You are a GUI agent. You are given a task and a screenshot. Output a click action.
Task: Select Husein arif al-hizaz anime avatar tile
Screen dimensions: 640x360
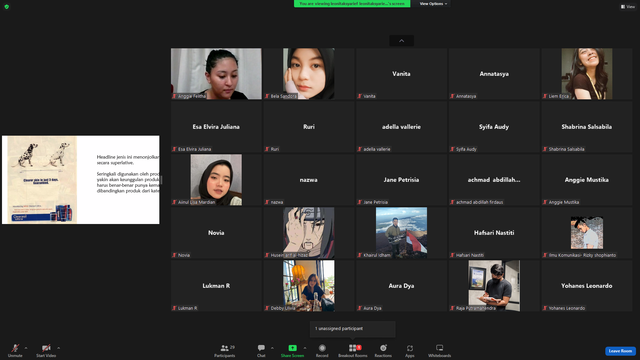point(309,233)
